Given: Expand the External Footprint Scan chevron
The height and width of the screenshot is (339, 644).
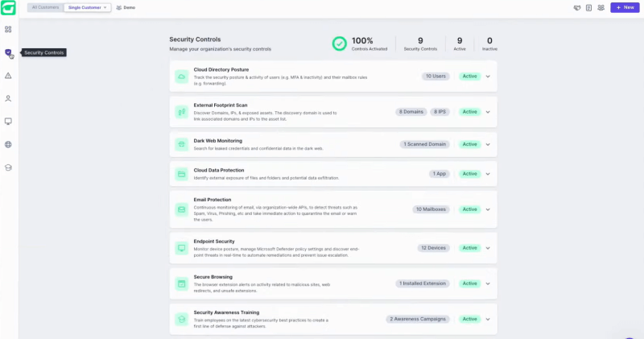Looking at the screenshot, I should pyautogui.click(x=488, y=112).
